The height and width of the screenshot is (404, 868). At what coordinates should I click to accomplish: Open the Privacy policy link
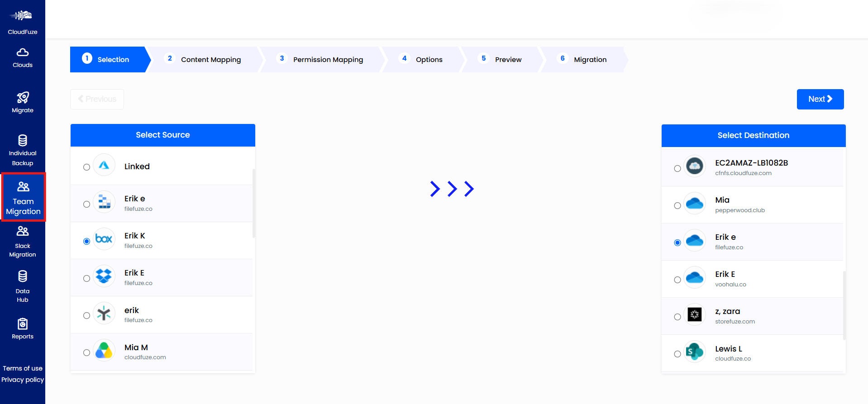(x=23, y=380)
